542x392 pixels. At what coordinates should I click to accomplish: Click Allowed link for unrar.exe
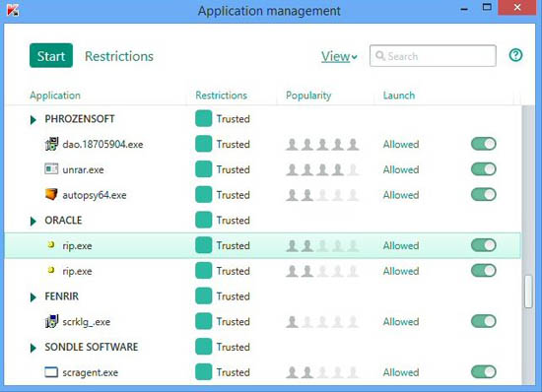[401, 169]
